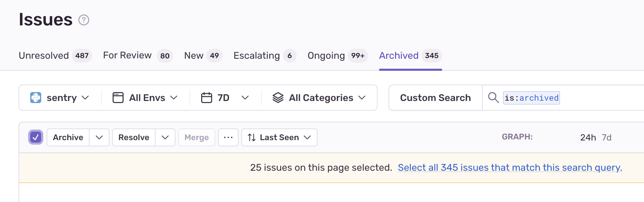
Task: Toggle the graph view to 7d
Action: coord(607,137)
